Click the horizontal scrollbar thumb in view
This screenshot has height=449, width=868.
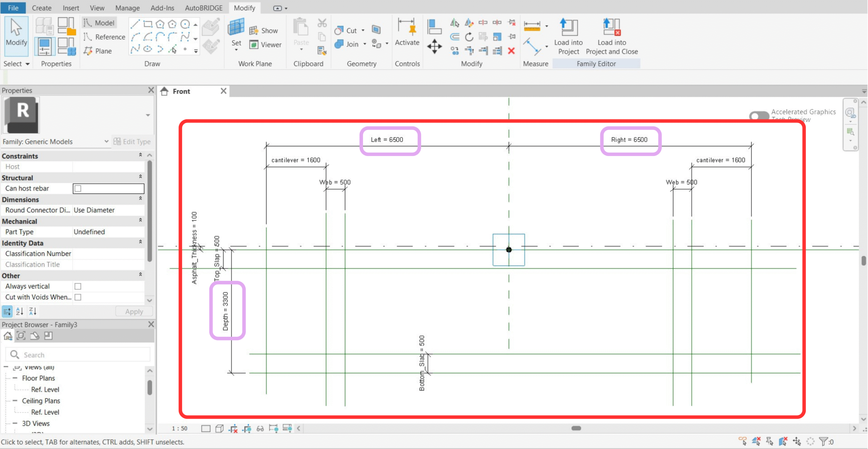(x=576, y=428)
